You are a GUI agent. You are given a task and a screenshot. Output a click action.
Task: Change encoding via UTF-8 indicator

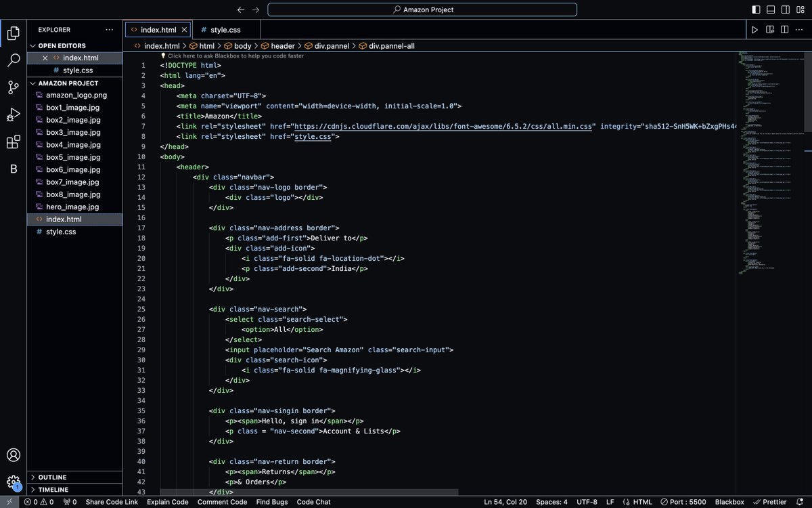(x=585, y=502)
